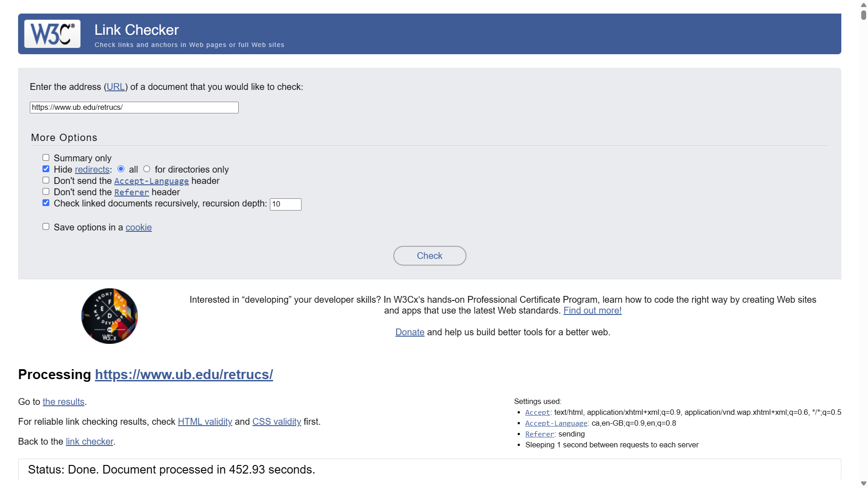868x488 pixels.
Task: Check Don't send the Referer header
Action: (x=46, y=192)
